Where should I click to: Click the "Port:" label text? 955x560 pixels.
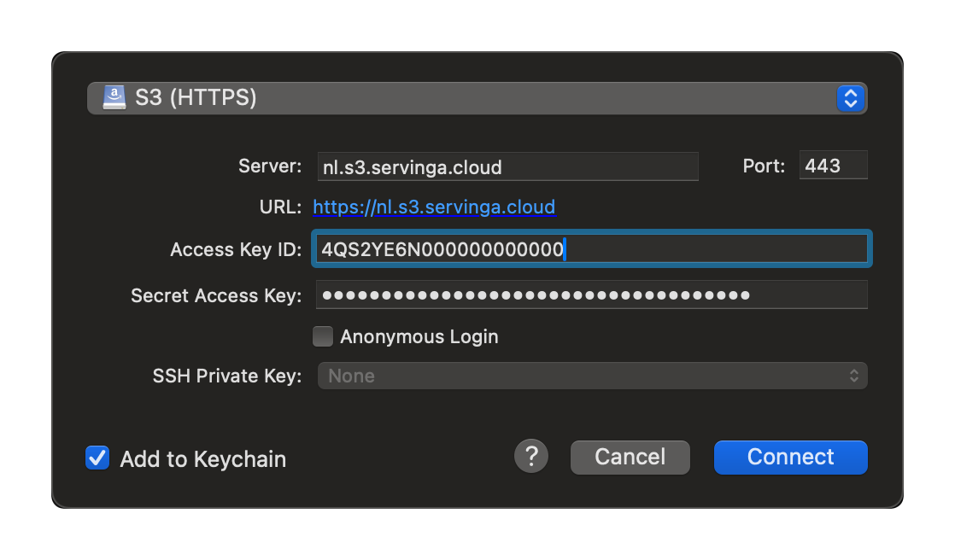click(764, 166)
